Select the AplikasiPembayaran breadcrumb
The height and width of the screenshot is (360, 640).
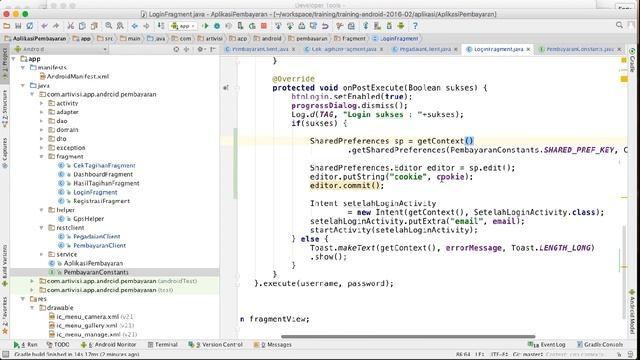pos(36,38)
